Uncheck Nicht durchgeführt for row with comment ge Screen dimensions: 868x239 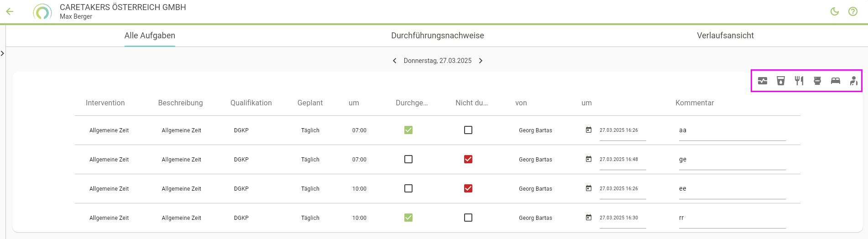click(468, 159)
